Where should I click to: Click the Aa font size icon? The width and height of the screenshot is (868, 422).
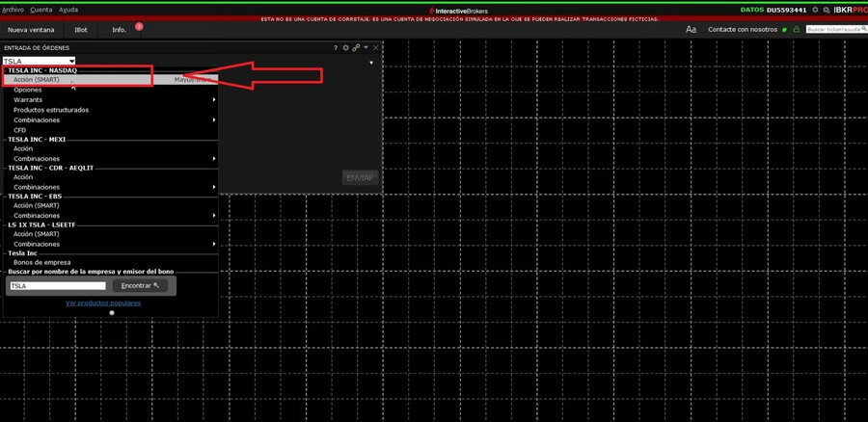click(x=691, y=30)
